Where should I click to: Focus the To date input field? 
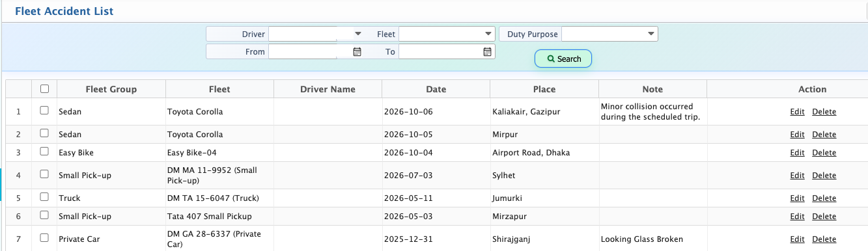441,51
